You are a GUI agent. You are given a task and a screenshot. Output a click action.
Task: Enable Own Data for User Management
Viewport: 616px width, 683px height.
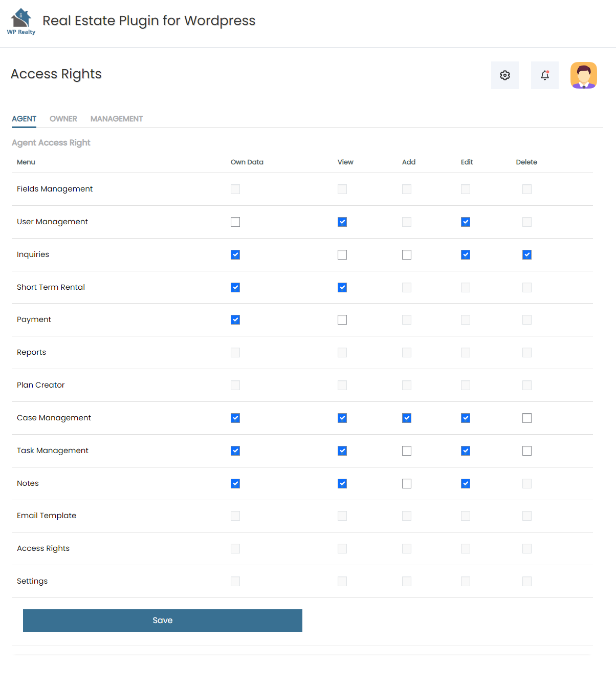pos(235,222)
